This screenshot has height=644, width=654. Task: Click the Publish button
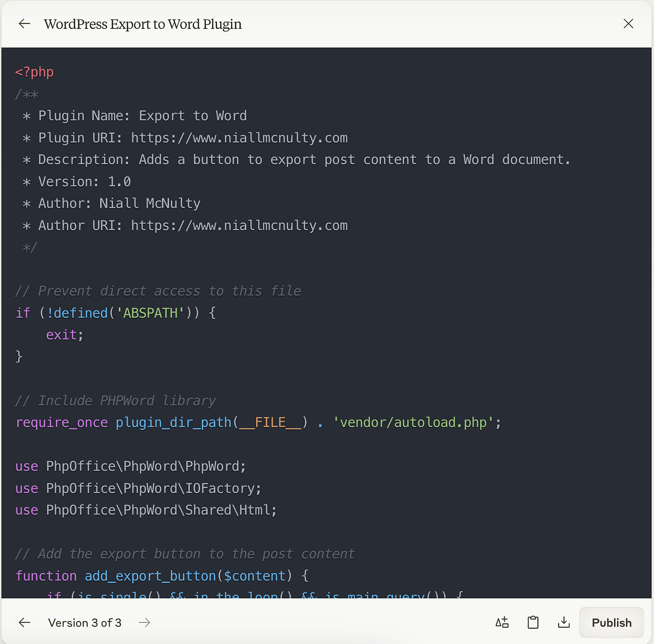click(611, 622)
